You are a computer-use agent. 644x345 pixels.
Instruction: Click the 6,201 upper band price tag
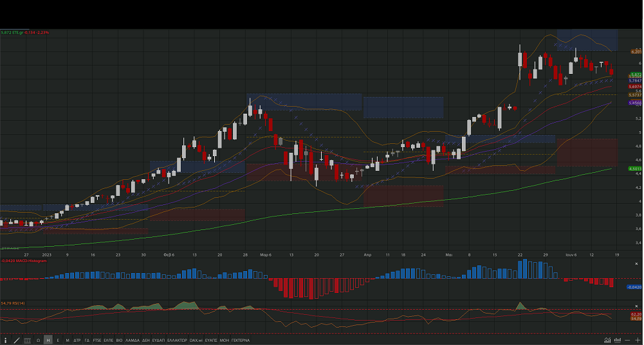pos(636,51)
